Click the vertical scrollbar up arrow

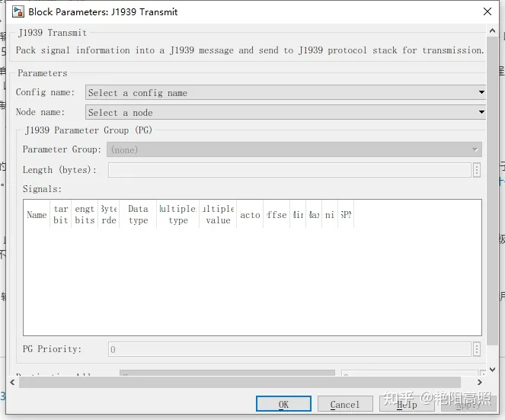pos(492,31)
